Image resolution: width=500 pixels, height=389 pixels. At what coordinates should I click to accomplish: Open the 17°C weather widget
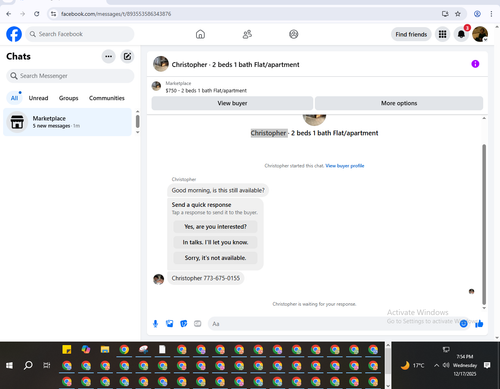coord(412,365)
